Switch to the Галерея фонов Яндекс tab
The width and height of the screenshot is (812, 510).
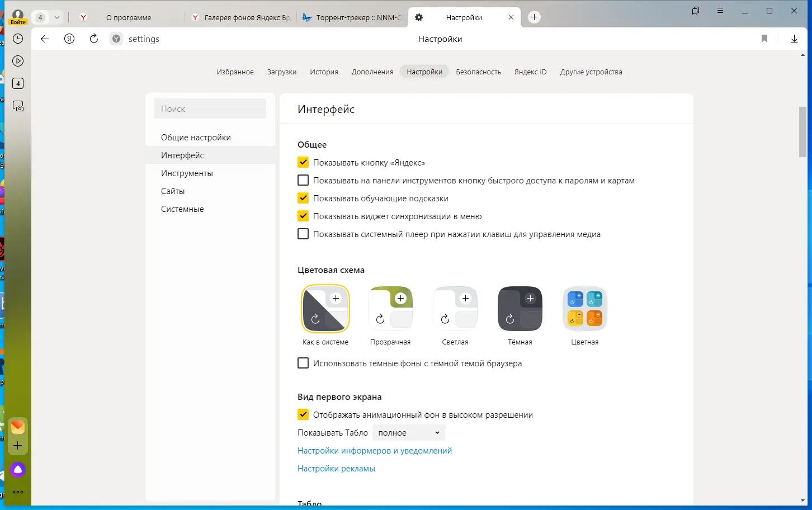[x=240, y=17]
